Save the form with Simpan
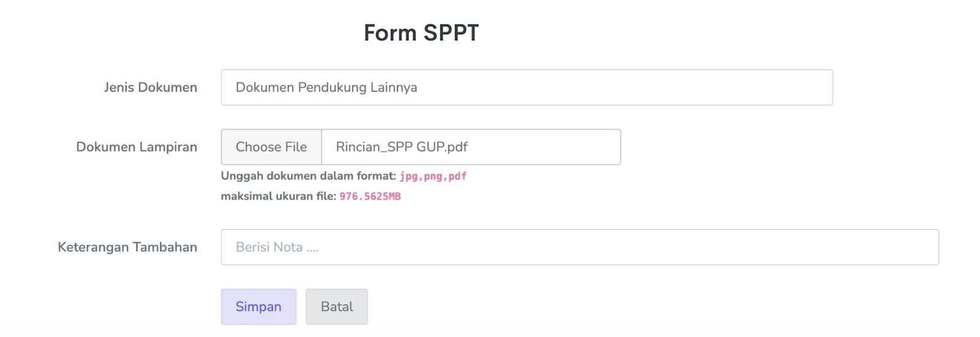Screen dimensions: 980x337 pos(258,306)
